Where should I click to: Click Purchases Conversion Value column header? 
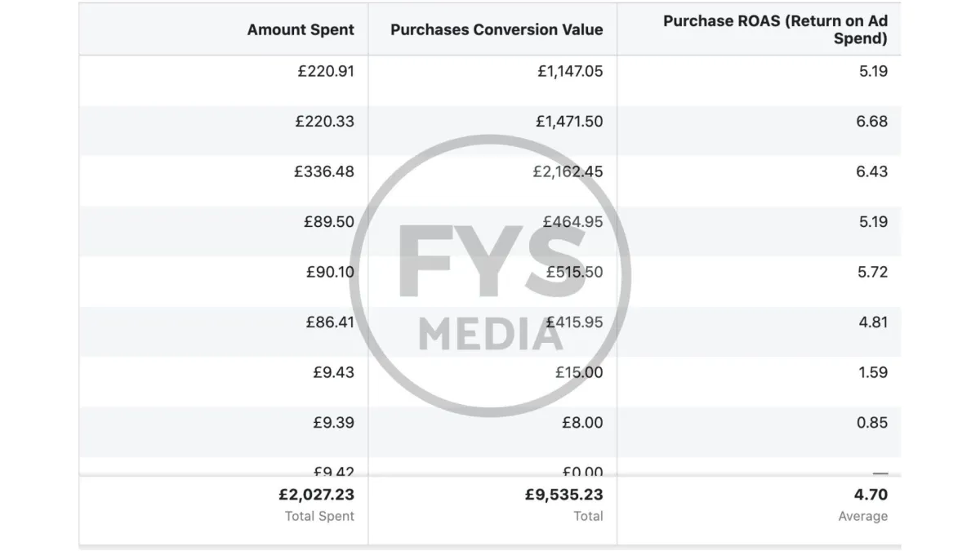(497, 29)
